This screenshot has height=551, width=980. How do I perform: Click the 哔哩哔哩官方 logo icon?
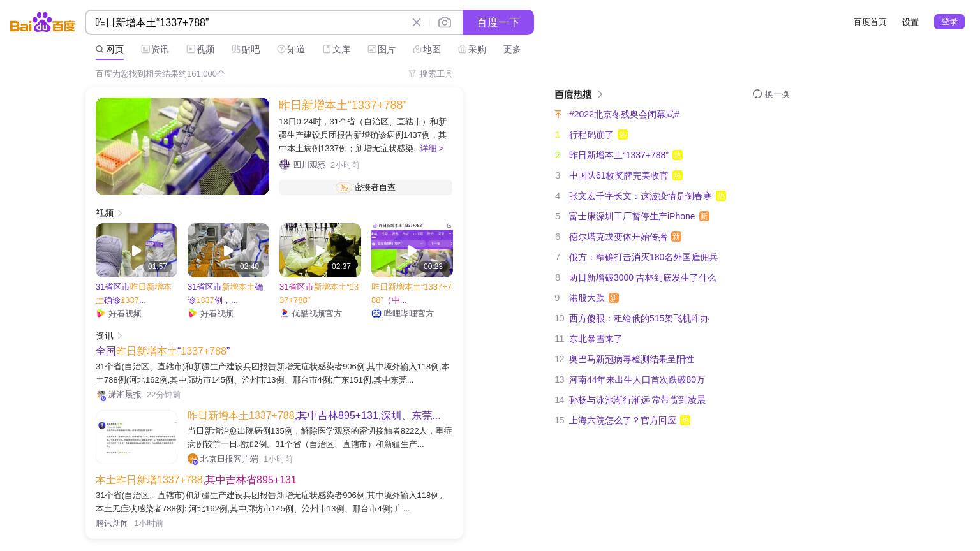[x=376, y=313]
